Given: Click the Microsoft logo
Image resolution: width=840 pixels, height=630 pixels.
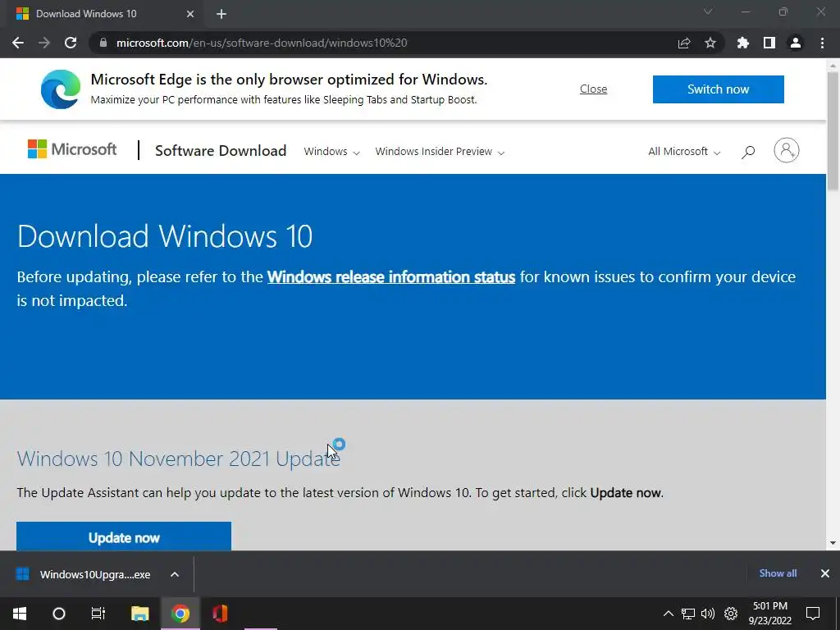Looking at the screenshot, I should pos(72,149).
